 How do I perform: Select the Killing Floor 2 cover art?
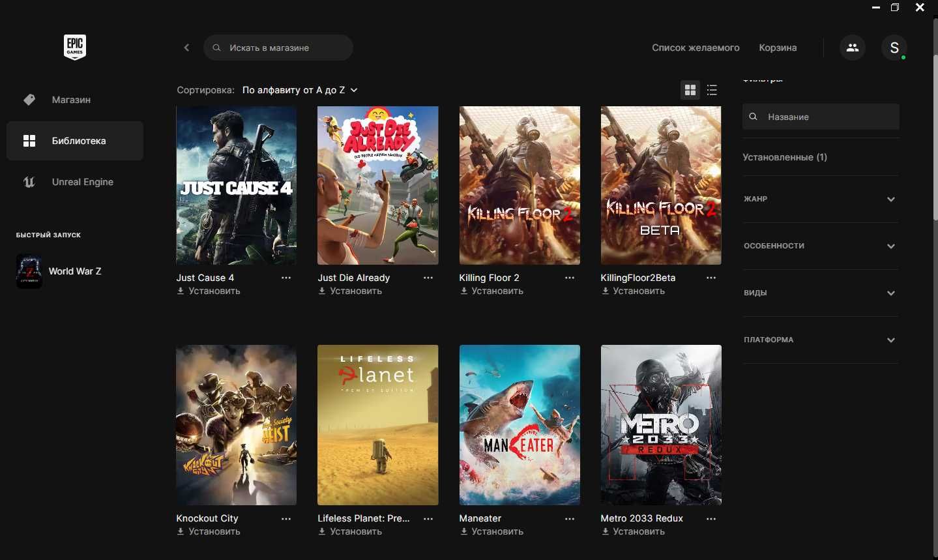tap(520, 185)
